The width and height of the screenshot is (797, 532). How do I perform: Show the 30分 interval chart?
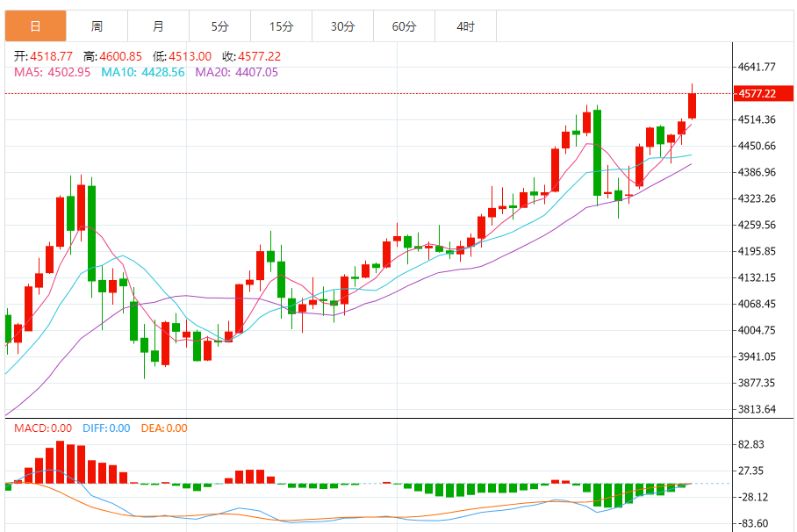coord(342,26)
